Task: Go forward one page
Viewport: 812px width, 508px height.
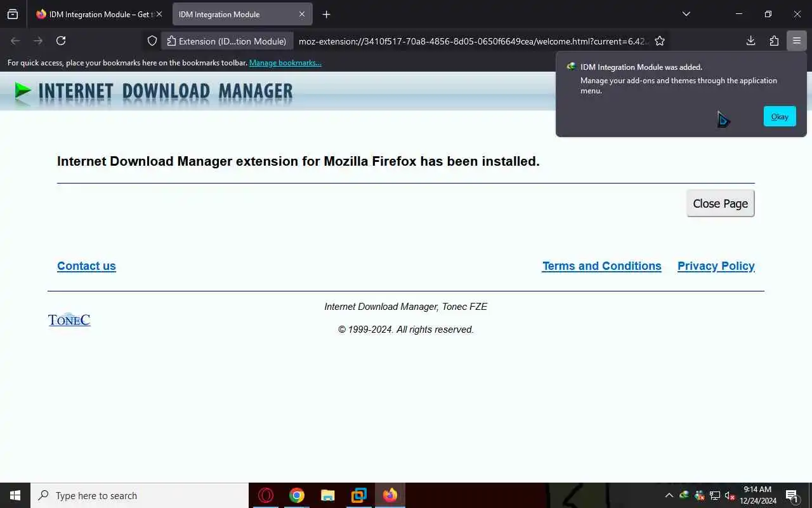Action: pyautogui.click(x=38, y=41)
